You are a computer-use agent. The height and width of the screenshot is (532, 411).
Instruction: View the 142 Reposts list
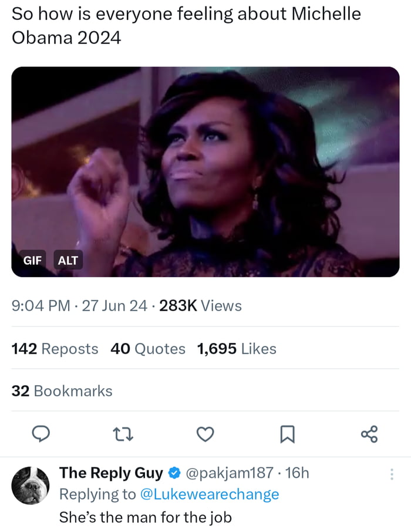pos(55,349)
